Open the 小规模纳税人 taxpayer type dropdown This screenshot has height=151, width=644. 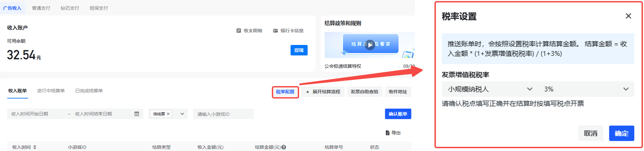tap(490, 89)
